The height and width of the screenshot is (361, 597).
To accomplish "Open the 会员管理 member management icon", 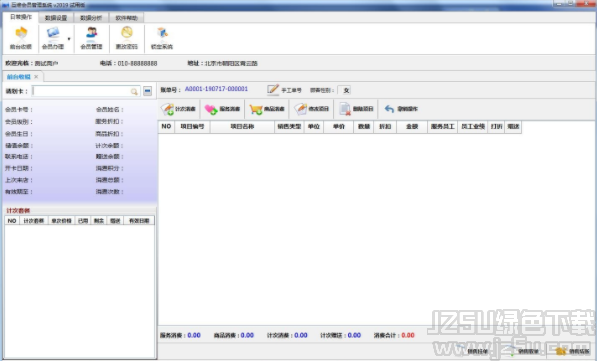I will pyautogui.click(x=91, y=38).
